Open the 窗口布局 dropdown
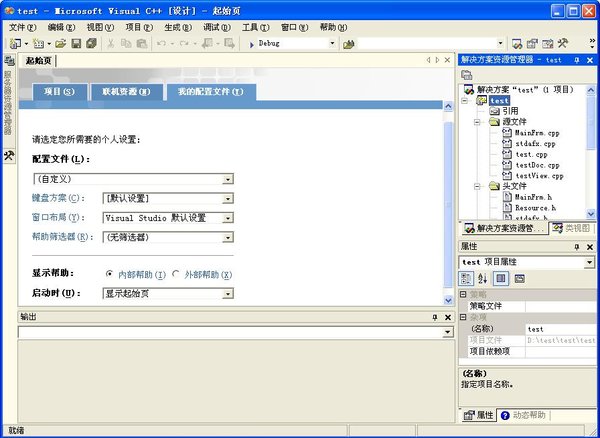 coord(228,218)
